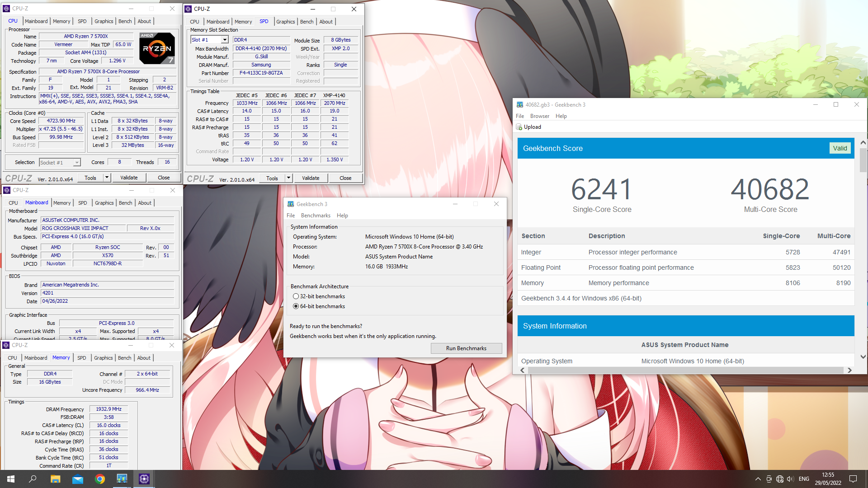Click the 40682 Multi-Core Score
This screenshot has width=868, height=488.
point(770,189)
